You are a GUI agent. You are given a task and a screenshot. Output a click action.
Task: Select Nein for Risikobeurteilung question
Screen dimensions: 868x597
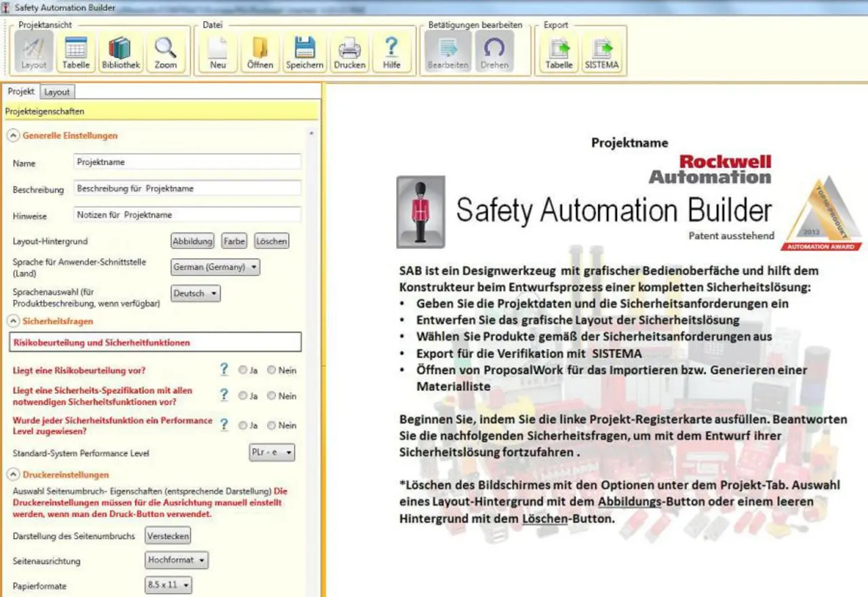coord(271,370)
